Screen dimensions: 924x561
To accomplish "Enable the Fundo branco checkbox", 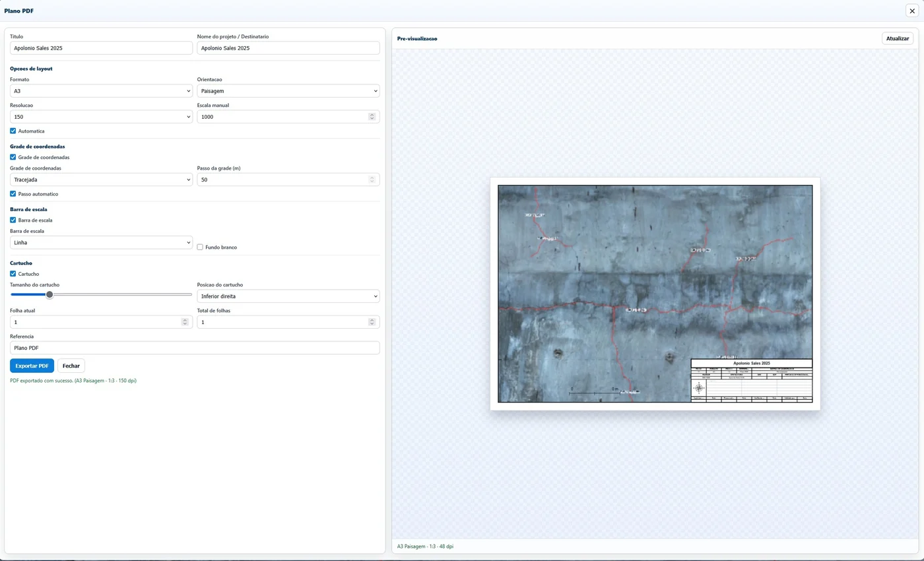I will click(x=200, y=247).
